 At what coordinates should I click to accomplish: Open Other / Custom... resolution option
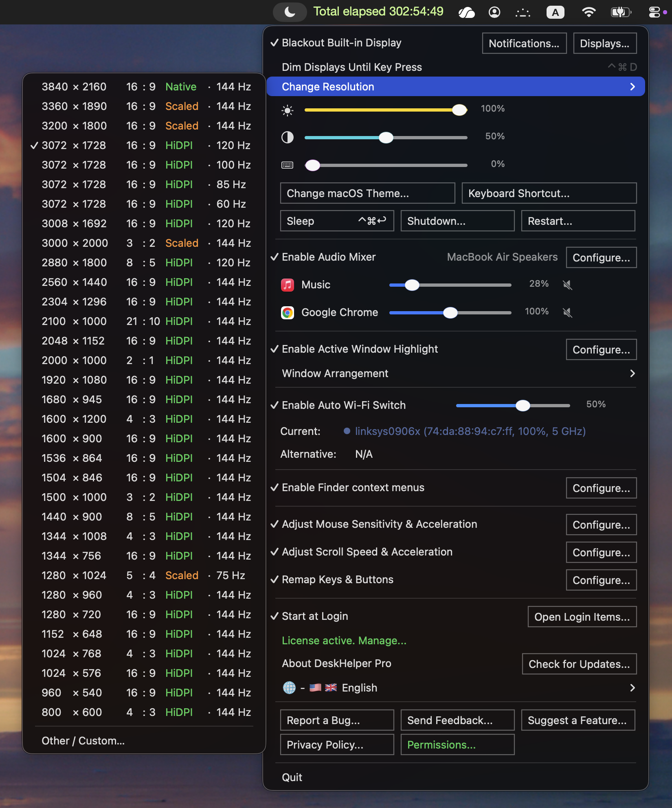(144, 741)
